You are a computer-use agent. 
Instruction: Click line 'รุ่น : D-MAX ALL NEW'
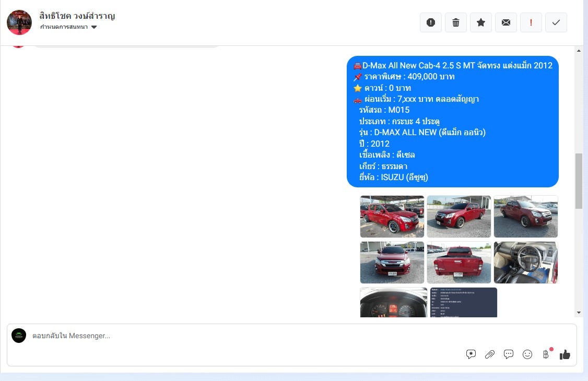[x=422, y=132]
